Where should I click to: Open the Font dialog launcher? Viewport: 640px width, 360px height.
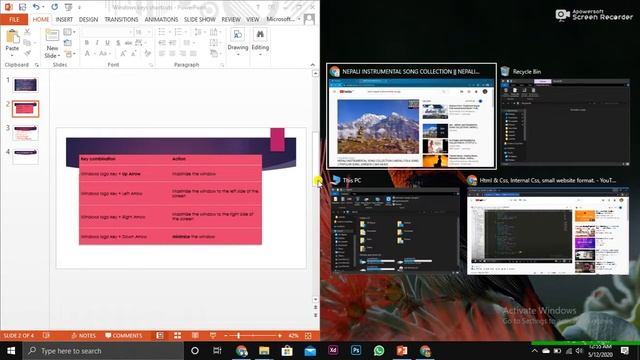[x=151, y=65]
